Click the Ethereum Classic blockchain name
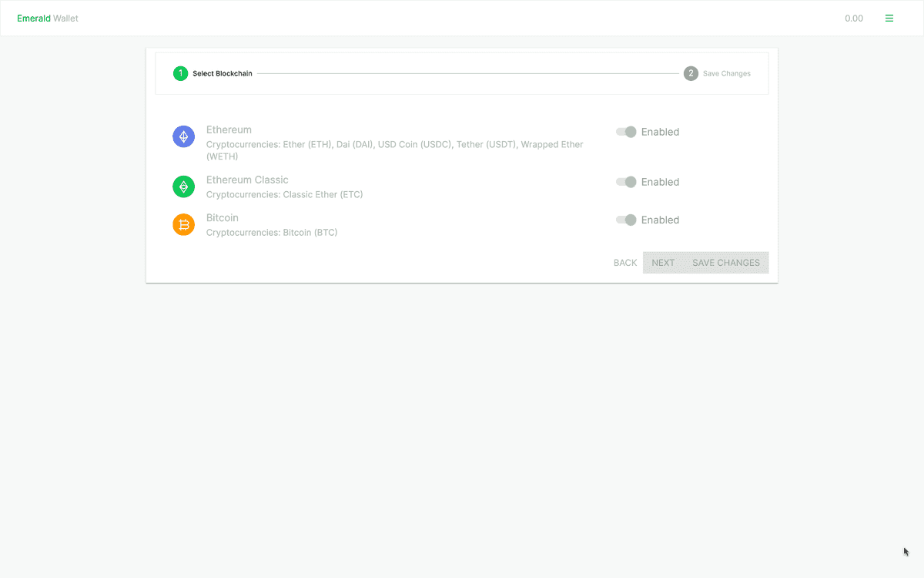 [247, 180]
